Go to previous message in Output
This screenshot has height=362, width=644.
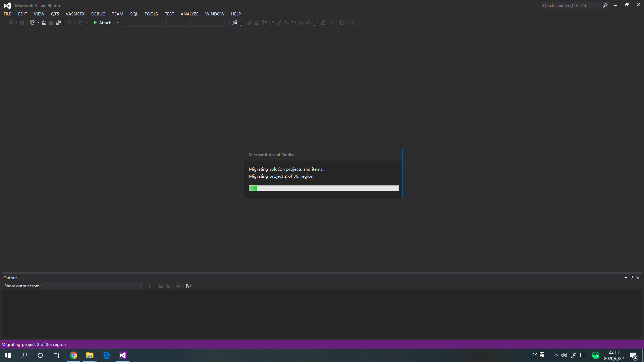coord(160,286)
